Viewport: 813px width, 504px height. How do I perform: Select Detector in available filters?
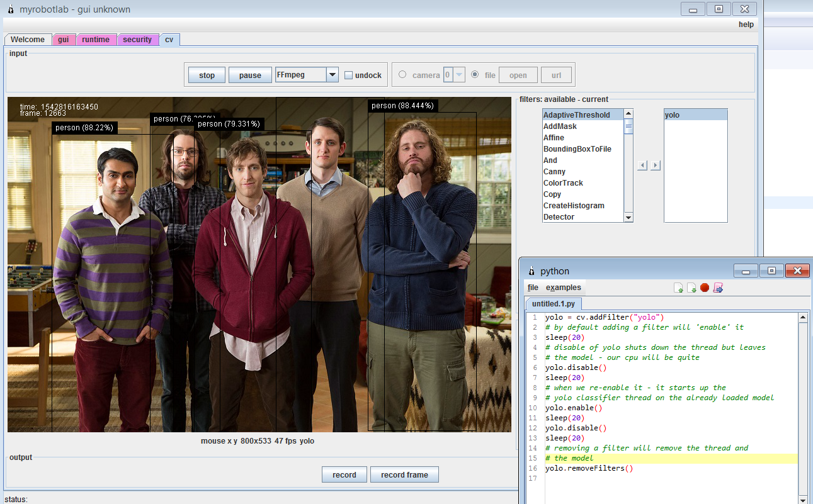point(583,217)
